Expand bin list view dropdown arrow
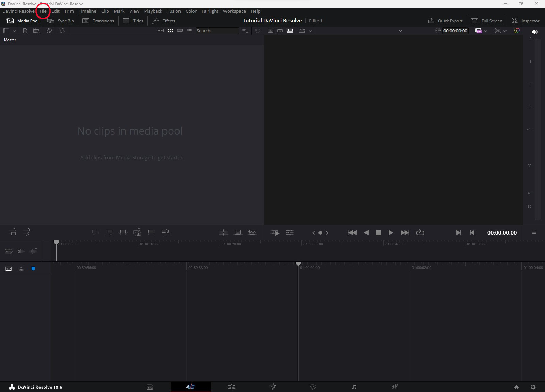The image size is (545, 392). click(14, 31)
